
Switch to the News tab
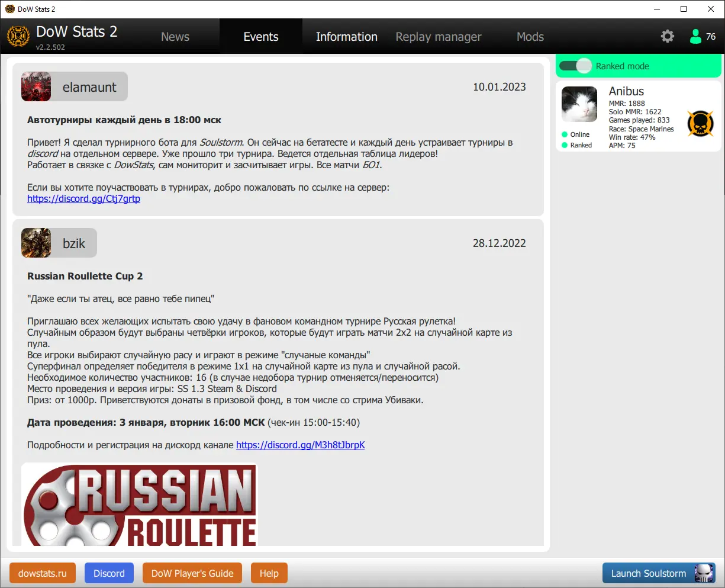[175, 37]
